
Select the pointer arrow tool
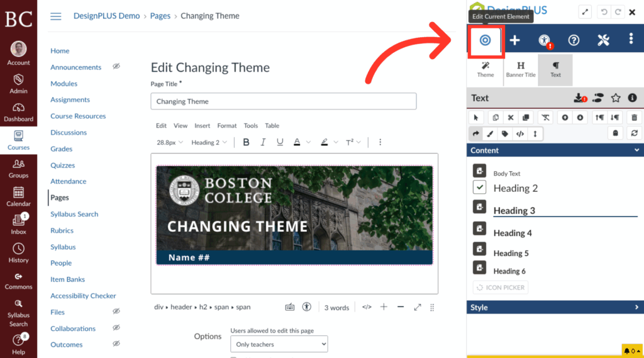pos(476,118)
